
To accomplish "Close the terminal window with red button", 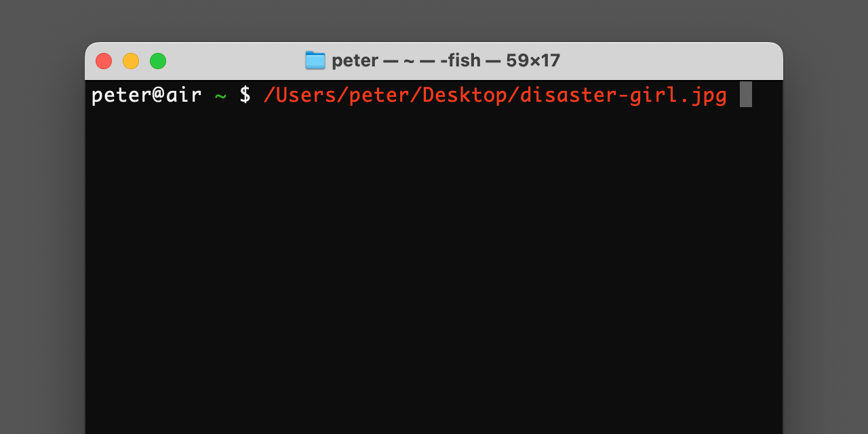I will [x=104, y=61].
